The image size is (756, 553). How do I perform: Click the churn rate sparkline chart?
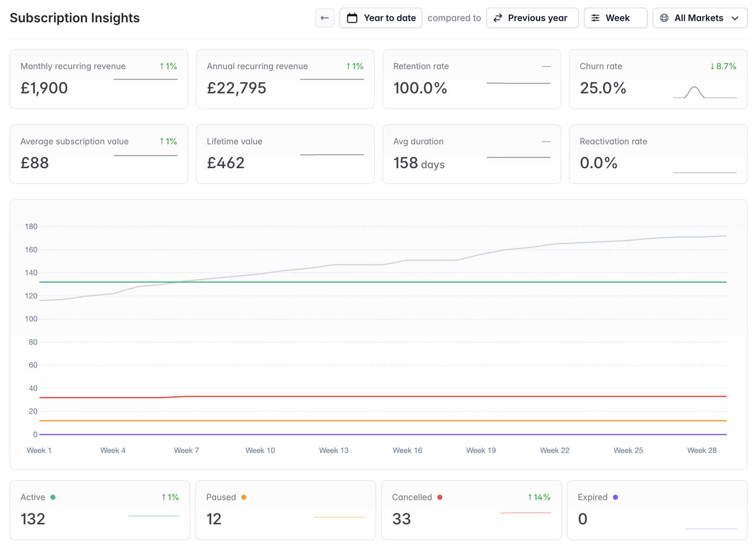click(x=704, y=92)
